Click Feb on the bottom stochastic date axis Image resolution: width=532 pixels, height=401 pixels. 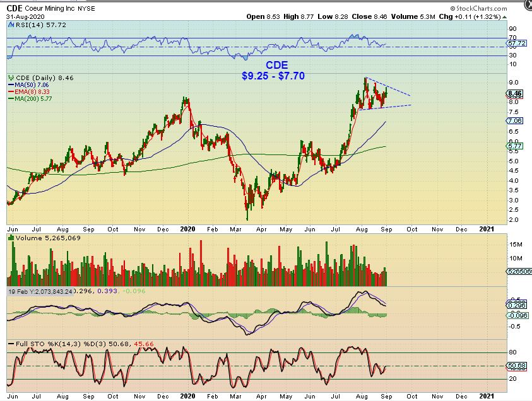coord(213,396)
